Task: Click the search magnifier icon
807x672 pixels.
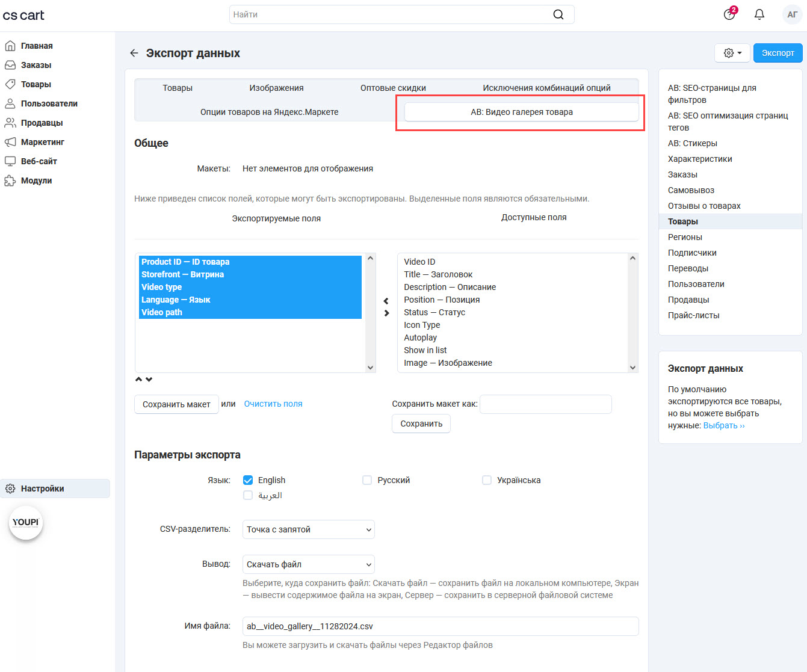Action: click(x=558, y=14)
